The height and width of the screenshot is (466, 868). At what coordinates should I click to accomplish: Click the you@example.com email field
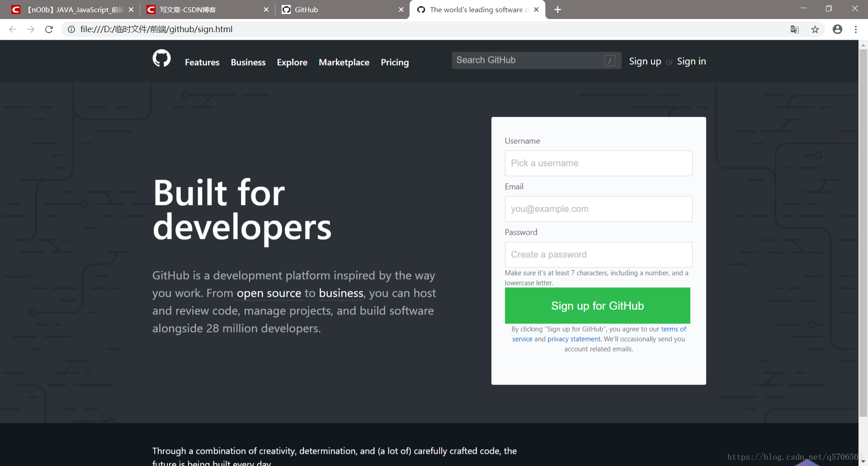tap(598, 209)
